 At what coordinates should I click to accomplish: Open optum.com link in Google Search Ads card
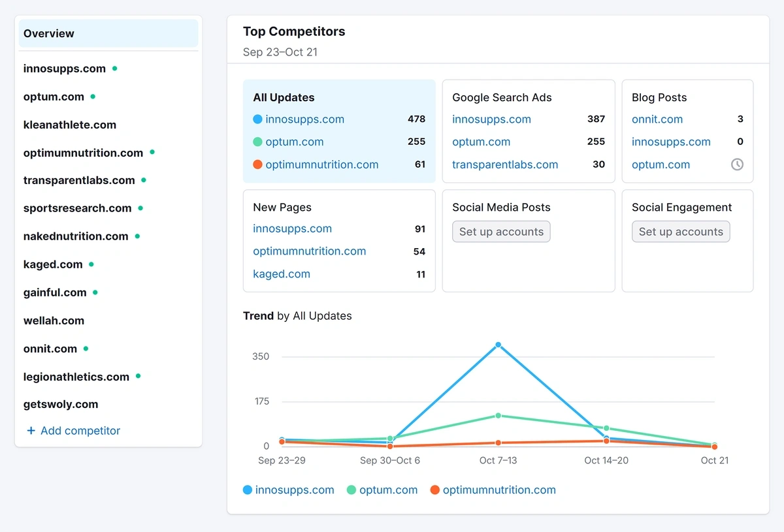[x=481, y=142]
